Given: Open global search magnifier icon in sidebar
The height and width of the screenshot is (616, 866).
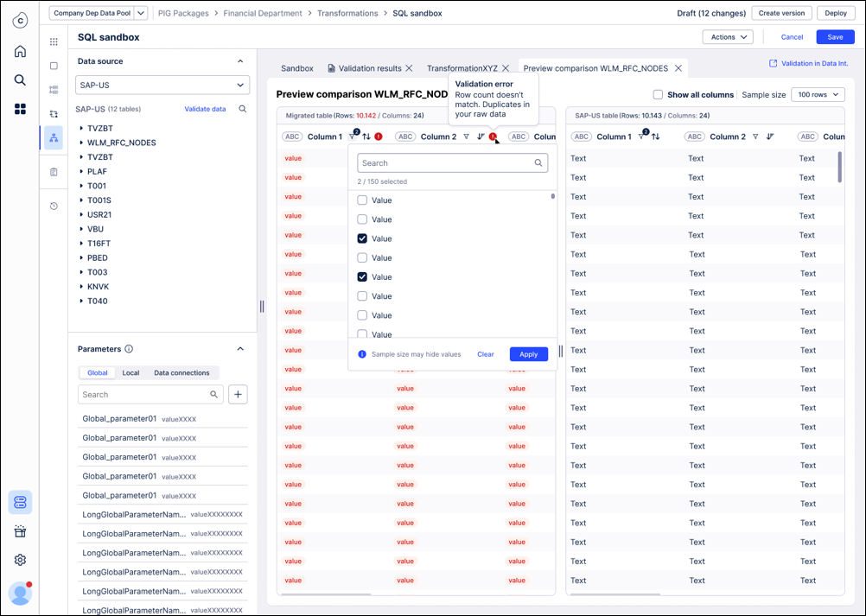Looking at the screenshot, I should click(20, 79).
